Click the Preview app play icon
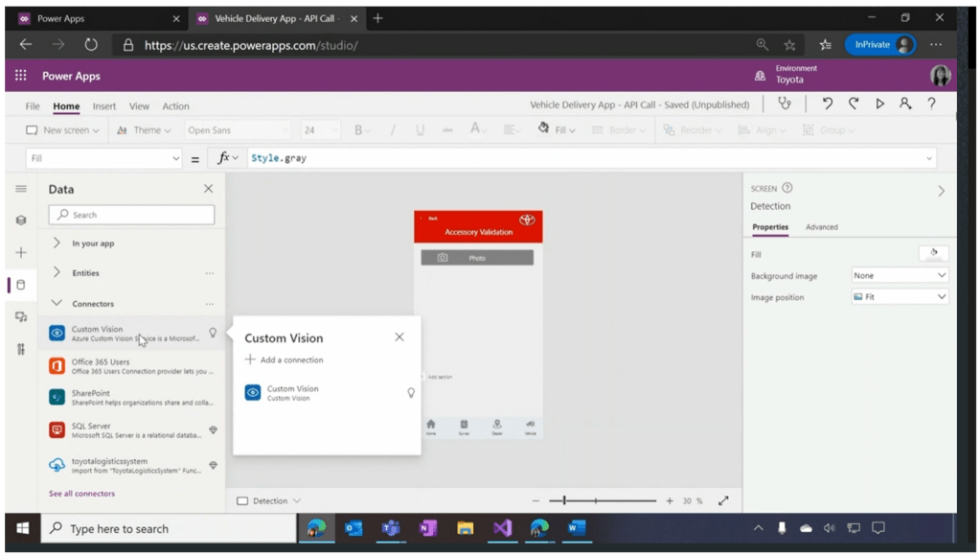The height and width of the screenshot is (556, 980). click(879, 104)
